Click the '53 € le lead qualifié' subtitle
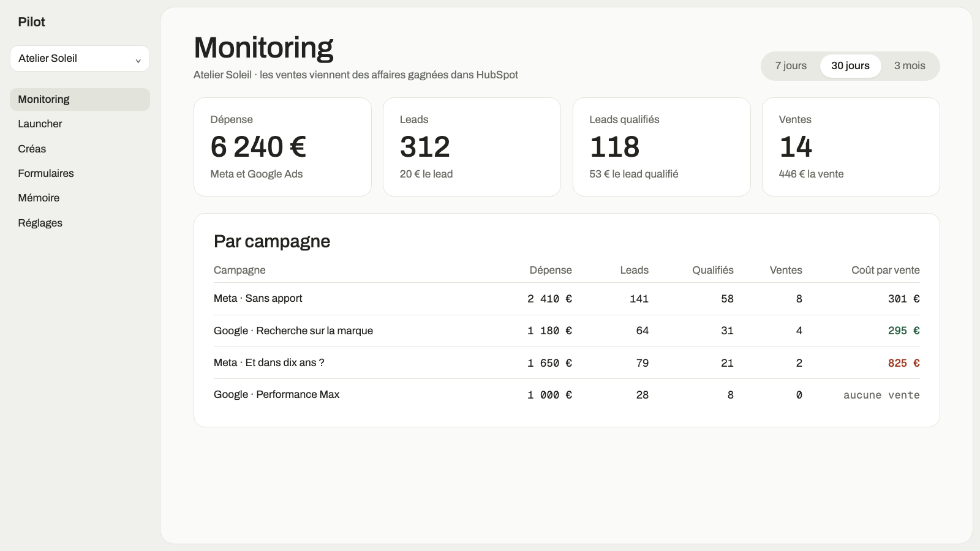Image resolution: width=980 pixels, height=551 pixels. pos(634,174)
